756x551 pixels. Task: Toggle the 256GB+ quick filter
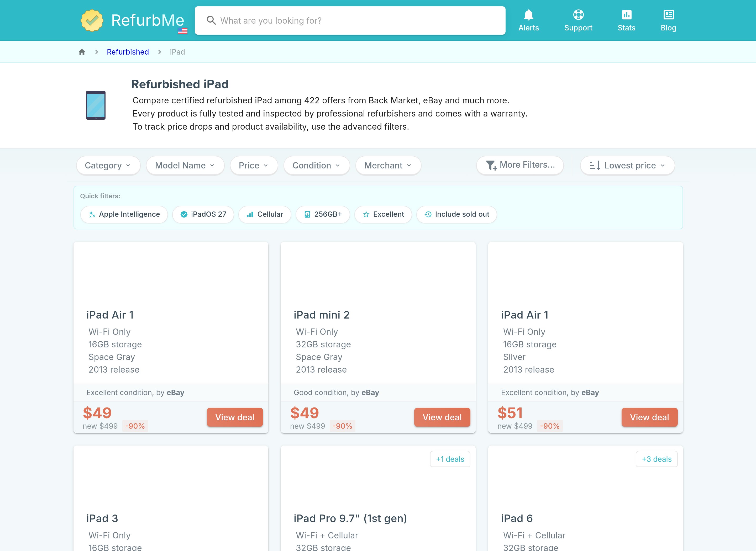(x=323, y=214)
